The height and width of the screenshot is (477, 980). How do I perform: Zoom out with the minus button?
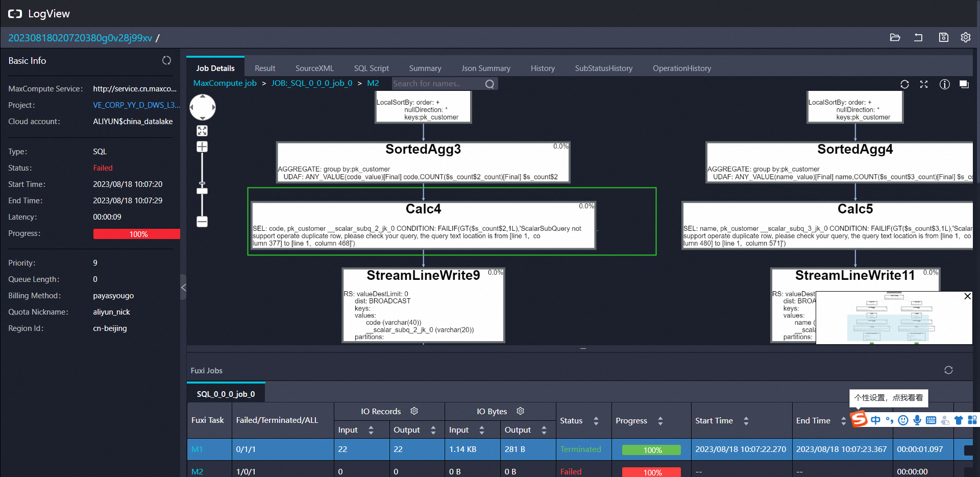[202, 222]
